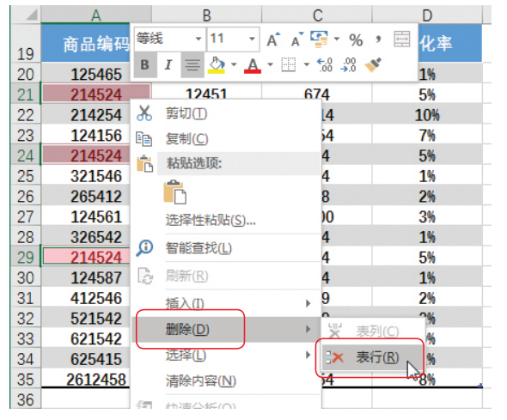Viewport: 507px width, 420px height.
Task: Select column B header
Action: (206, 15)
